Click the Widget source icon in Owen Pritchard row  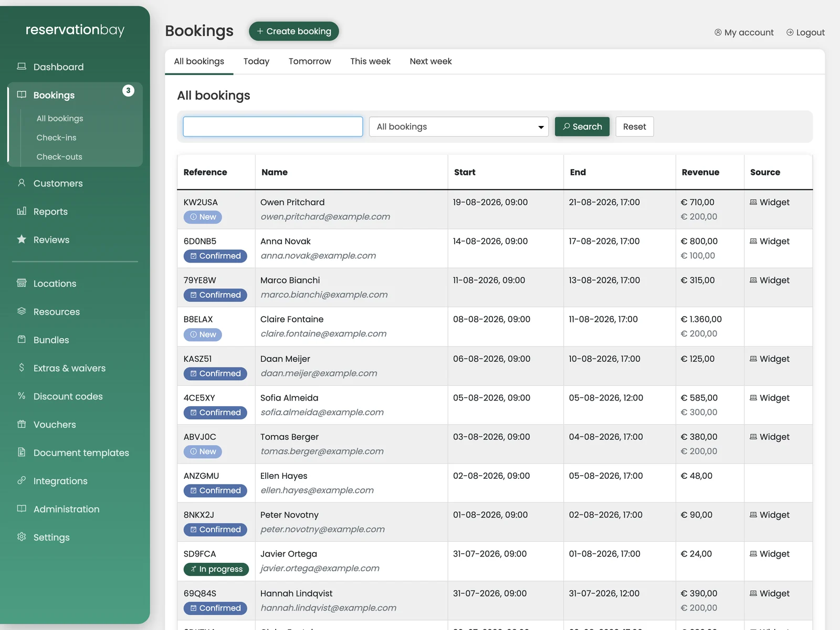[x=753, y=202]
